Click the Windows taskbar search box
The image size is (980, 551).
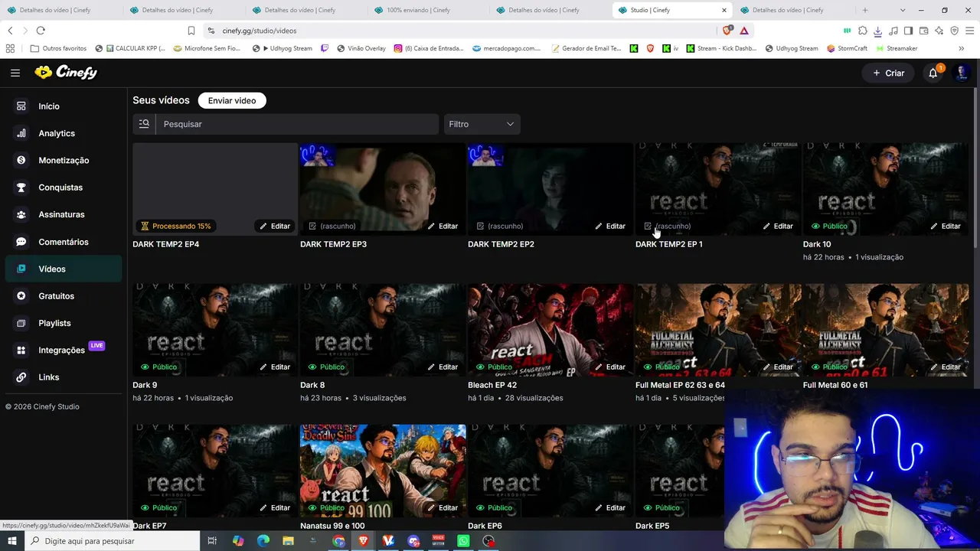pos(112,541)
